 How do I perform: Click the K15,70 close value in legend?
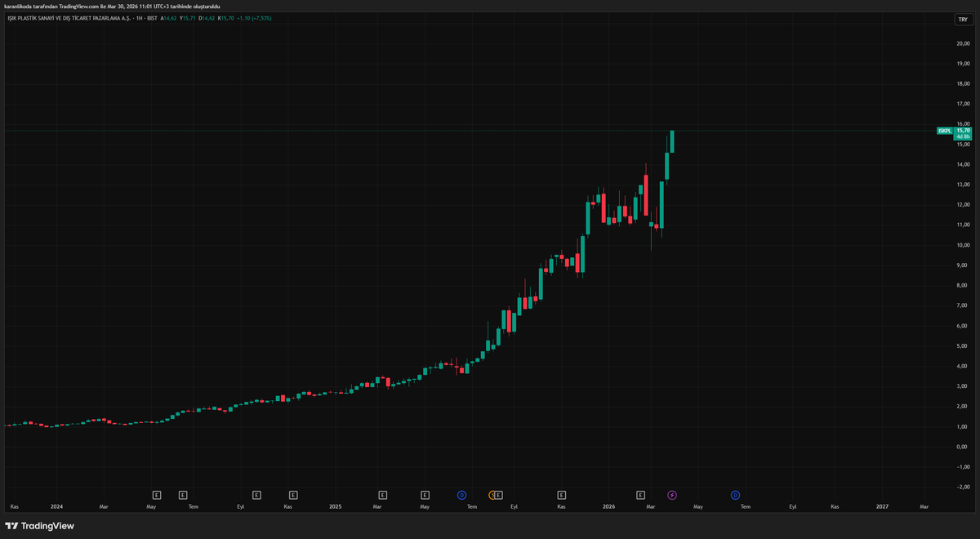(226, 17)
